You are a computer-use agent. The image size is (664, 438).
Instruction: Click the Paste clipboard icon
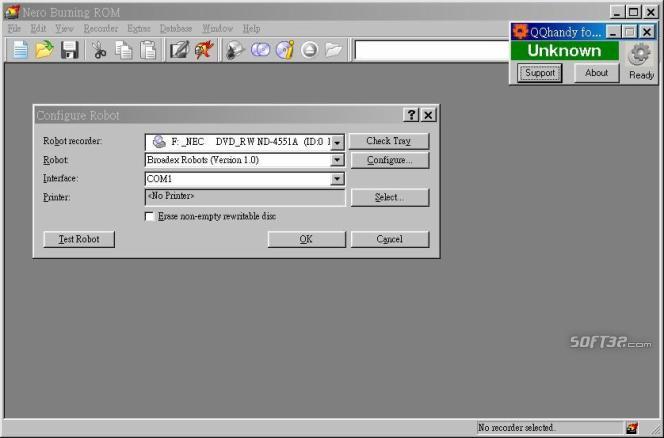pyautogui.click(x=148, y=50)
